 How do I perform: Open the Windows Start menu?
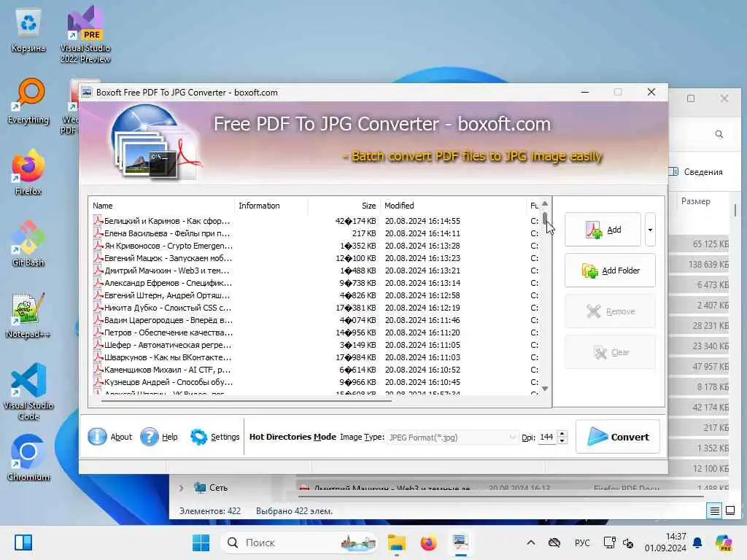(x=201, y=542)
